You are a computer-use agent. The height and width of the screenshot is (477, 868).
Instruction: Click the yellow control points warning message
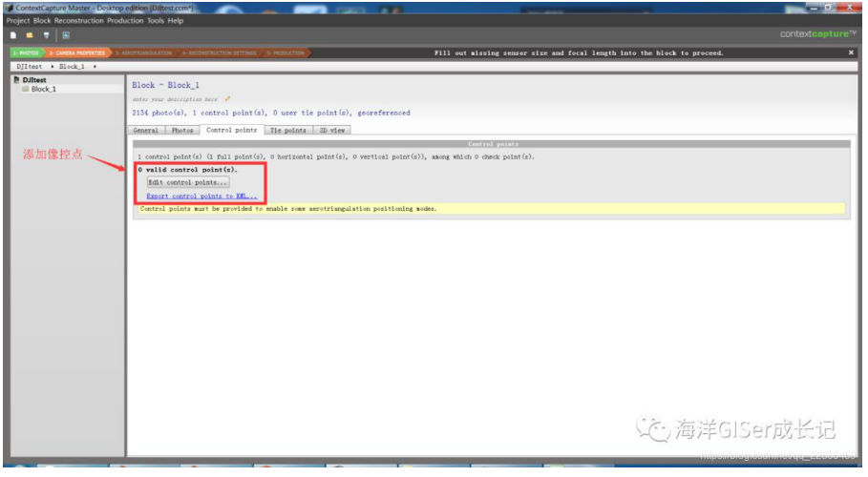(491, 209)
